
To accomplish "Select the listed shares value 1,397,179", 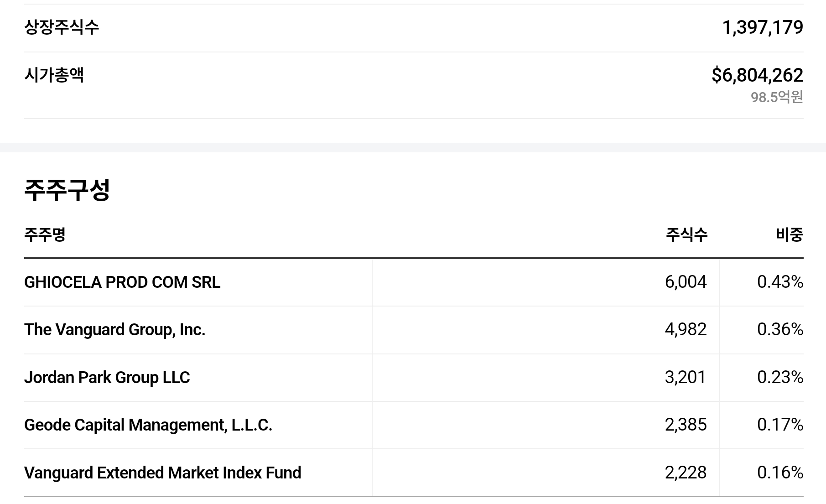I will click(763, 27).
